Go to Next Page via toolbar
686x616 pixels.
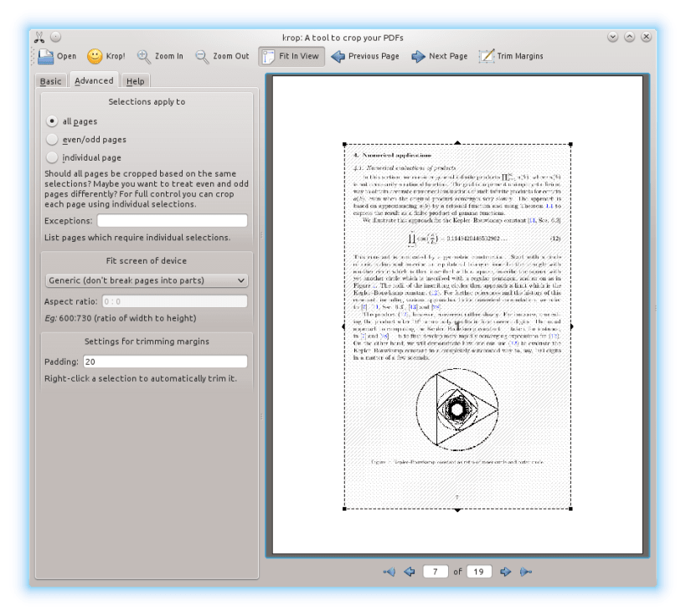[439, 56]
